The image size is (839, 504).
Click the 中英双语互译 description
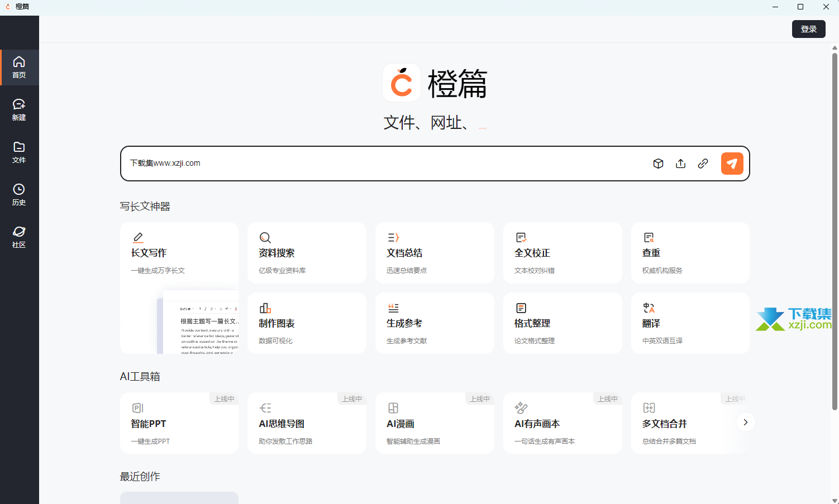(x=662, y=341)
